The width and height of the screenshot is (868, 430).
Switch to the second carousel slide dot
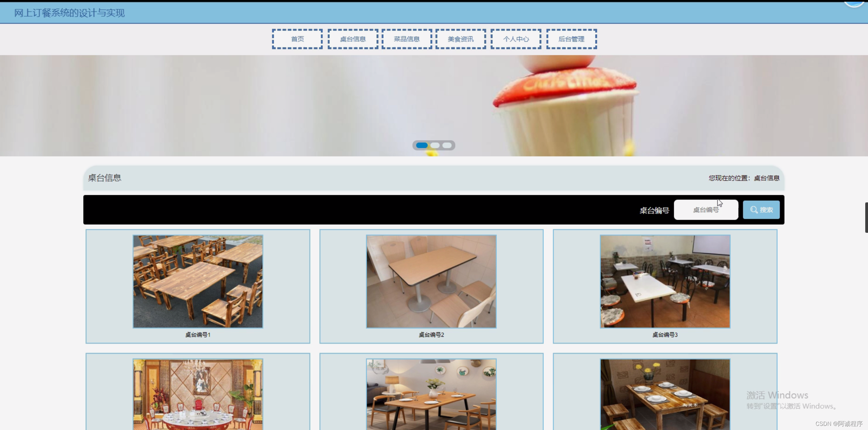tap(435, 145)
